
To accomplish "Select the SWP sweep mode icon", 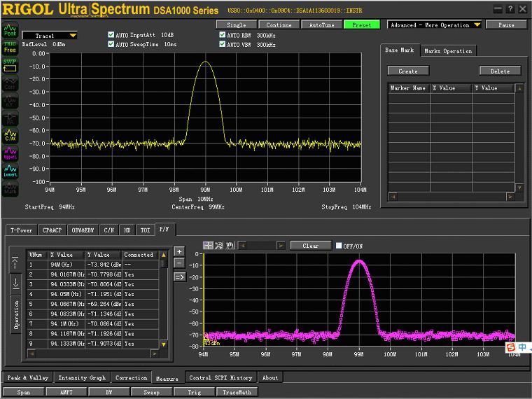I will [x=10, y=64].
